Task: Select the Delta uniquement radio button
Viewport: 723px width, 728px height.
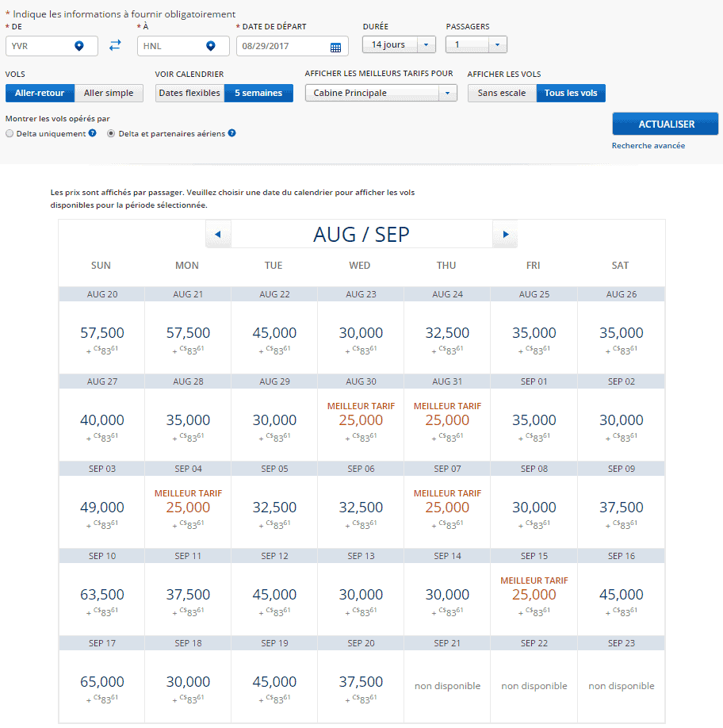Action: [10, 134]
